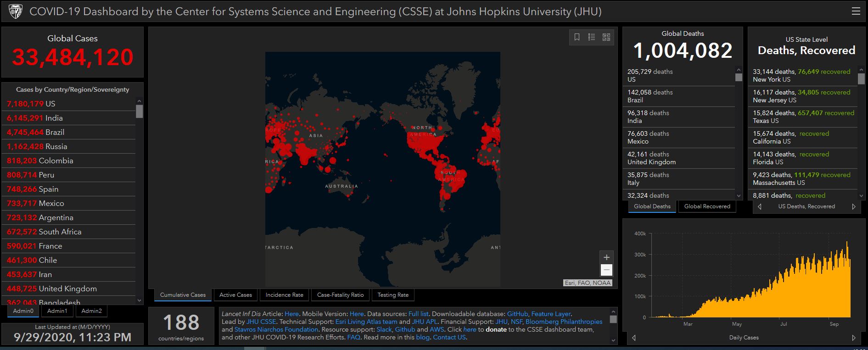Zoom out on the map
This screenshot has width=868, height=350.
click(606, 270)
